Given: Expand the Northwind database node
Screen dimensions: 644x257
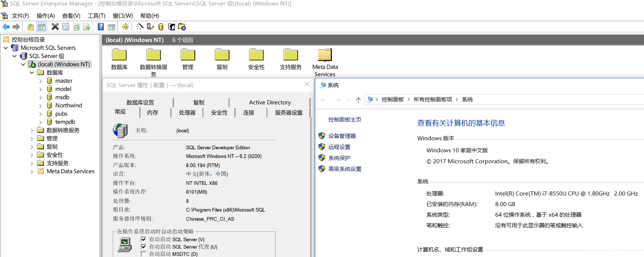Looking at the screenshot, I should [41, 105].
